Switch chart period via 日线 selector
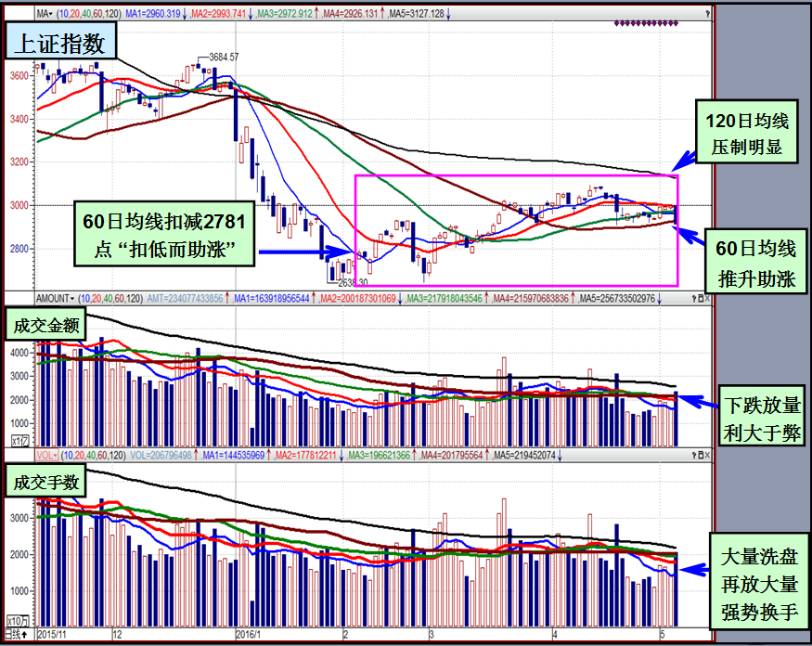 tap(16, 635)
